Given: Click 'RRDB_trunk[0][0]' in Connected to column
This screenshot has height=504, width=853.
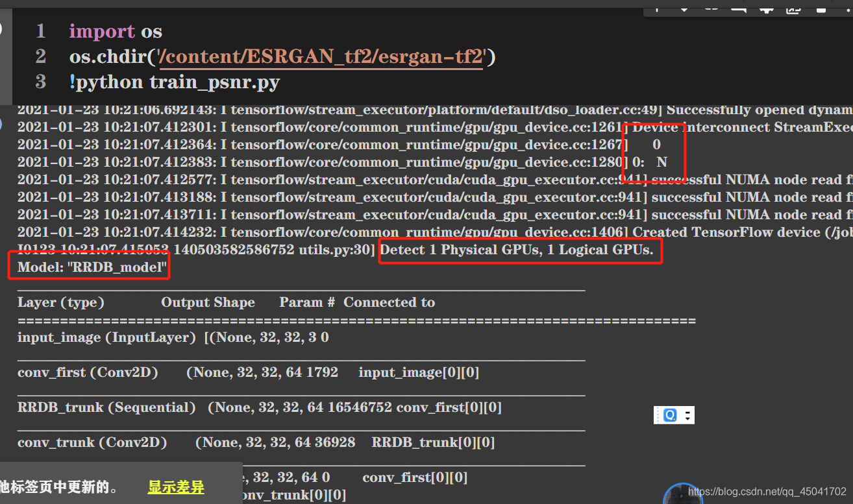Looking at the screenshot, I should click(x=433, y=442).
